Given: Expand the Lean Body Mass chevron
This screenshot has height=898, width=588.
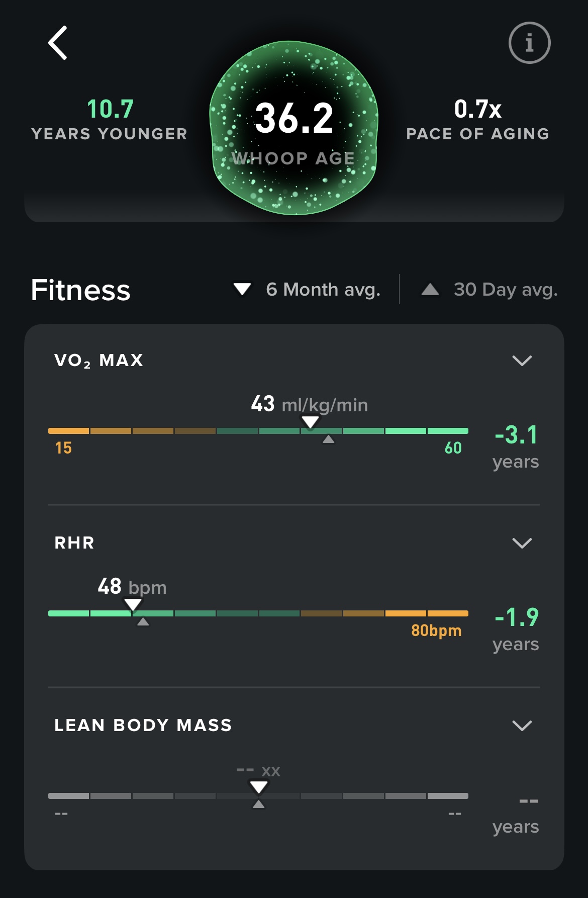Looking at the screenshot, I should (x=522, y=726).
